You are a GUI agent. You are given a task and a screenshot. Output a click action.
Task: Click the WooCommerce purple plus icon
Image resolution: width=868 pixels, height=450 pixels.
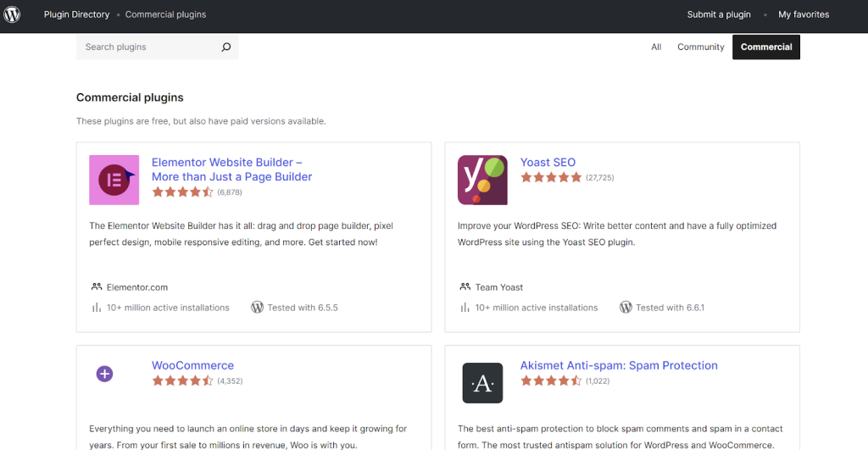click(x=104, y=374)
